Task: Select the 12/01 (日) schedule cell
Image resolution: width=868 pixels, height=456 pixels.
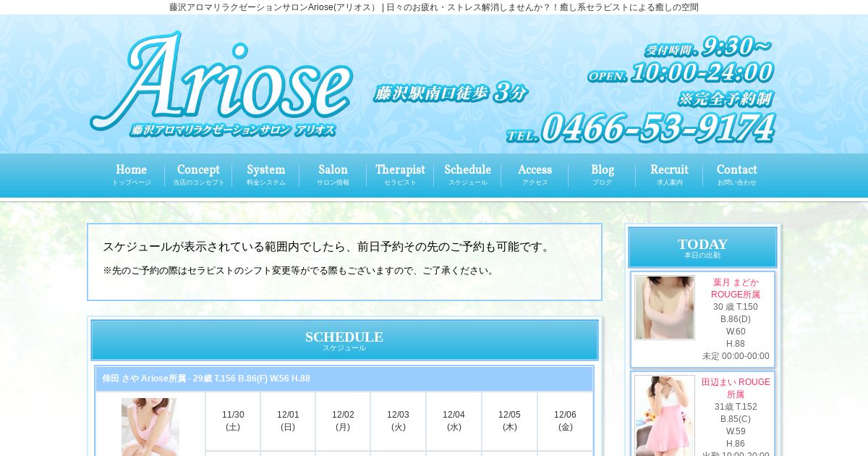Action: pyautogui.click(x=288, y=421)
